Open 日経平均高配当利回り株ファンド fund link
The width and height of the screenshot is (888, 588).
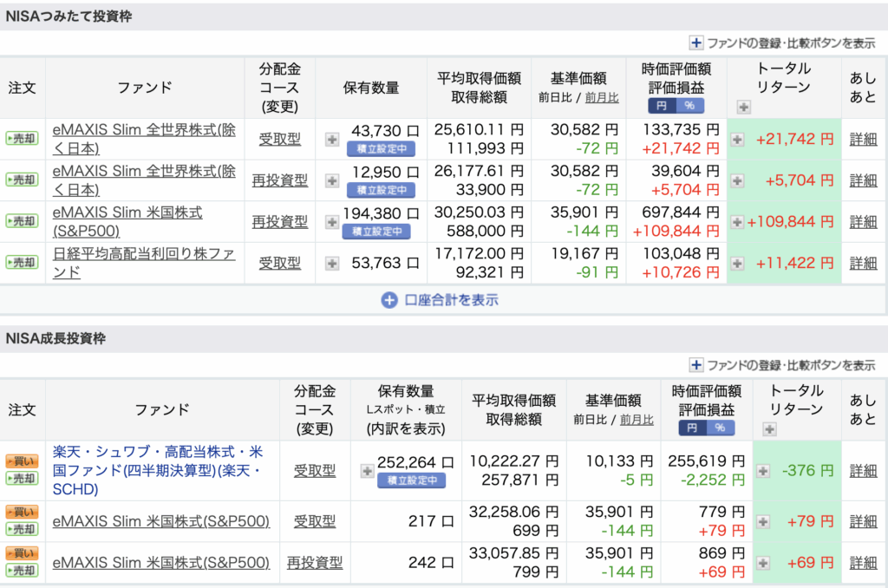click(142, 263)
